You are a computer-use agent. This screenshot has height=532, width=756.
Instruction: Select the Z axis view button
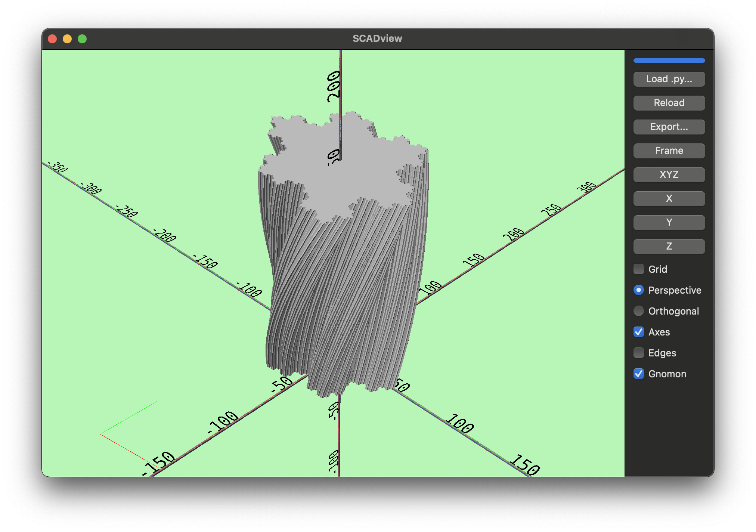[669, 247]
